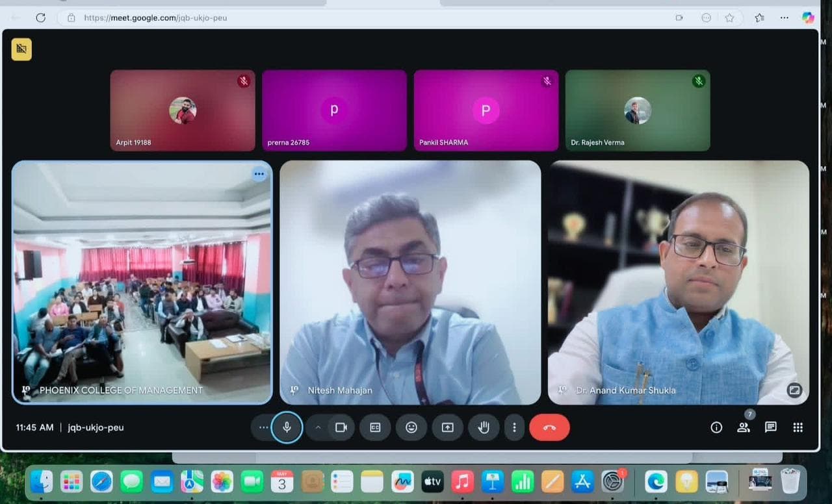Leave the call with the red button
This screenshot has width=832, height=504.
point(549,427)
